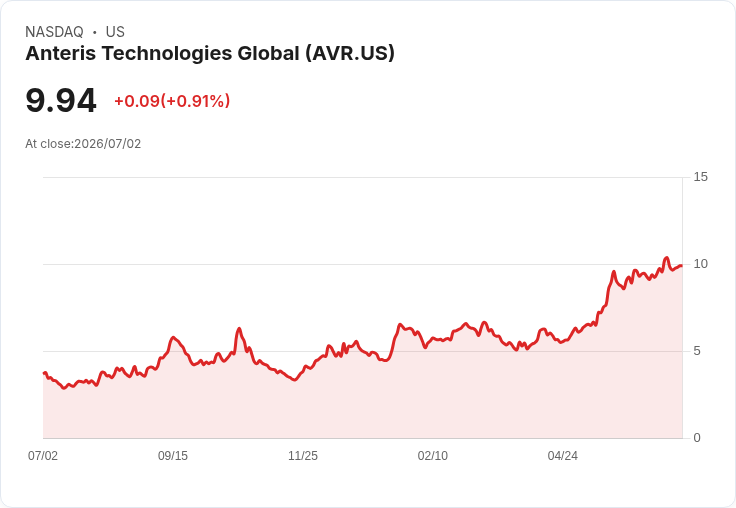
Task: Select the 02/10 date on x-axis
Action: pyautogui.click(x=433, y=456)
